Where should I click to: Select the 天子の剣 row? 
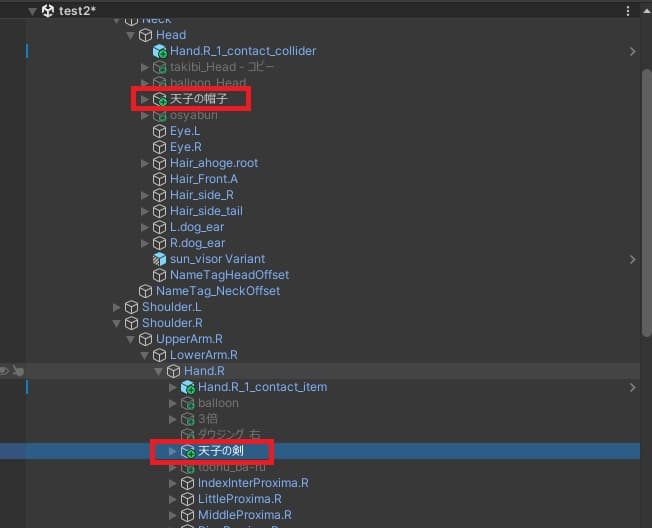pyautogui.click(x=320, y=451)
